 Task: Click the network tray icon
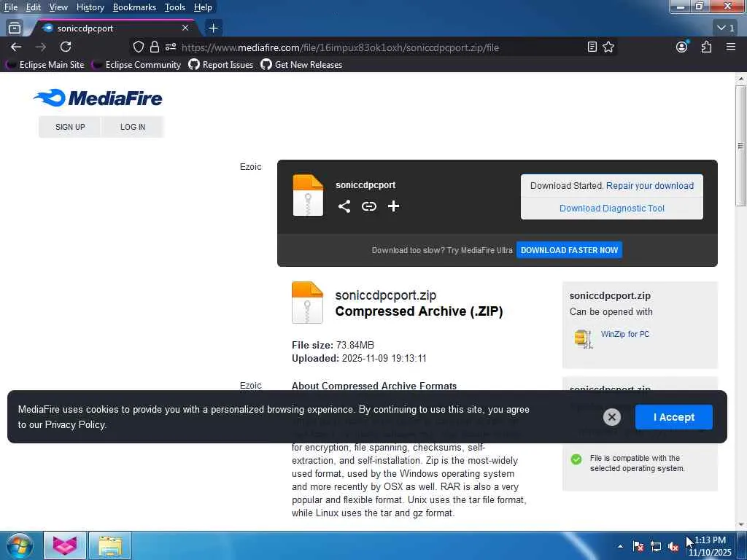[656, 547]
